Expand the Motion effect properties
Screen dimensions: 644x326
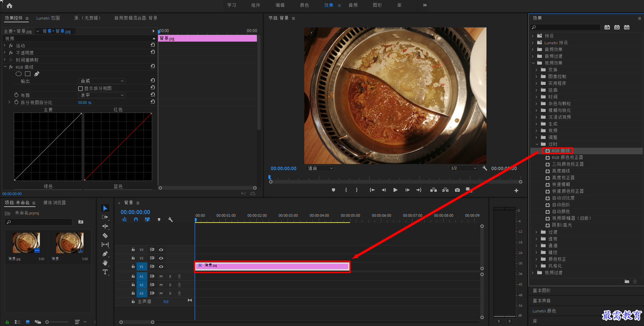(5, 45)
